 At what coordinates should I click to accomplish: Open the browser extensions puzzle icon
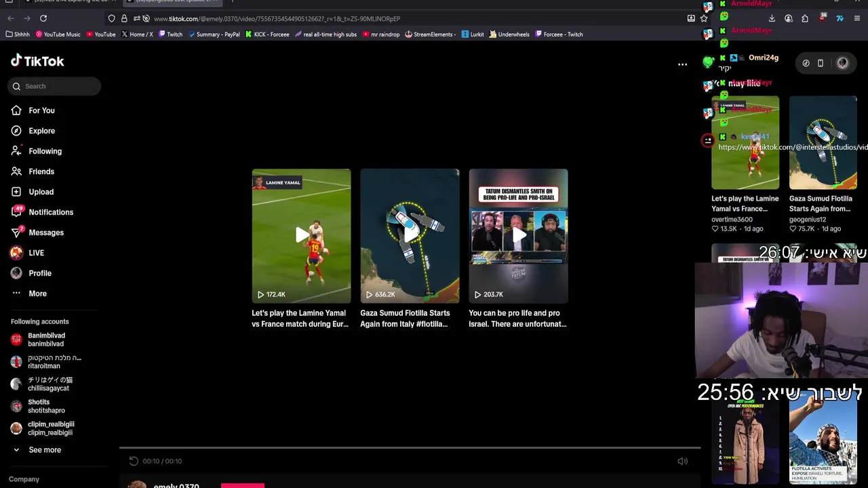(805, 18)
